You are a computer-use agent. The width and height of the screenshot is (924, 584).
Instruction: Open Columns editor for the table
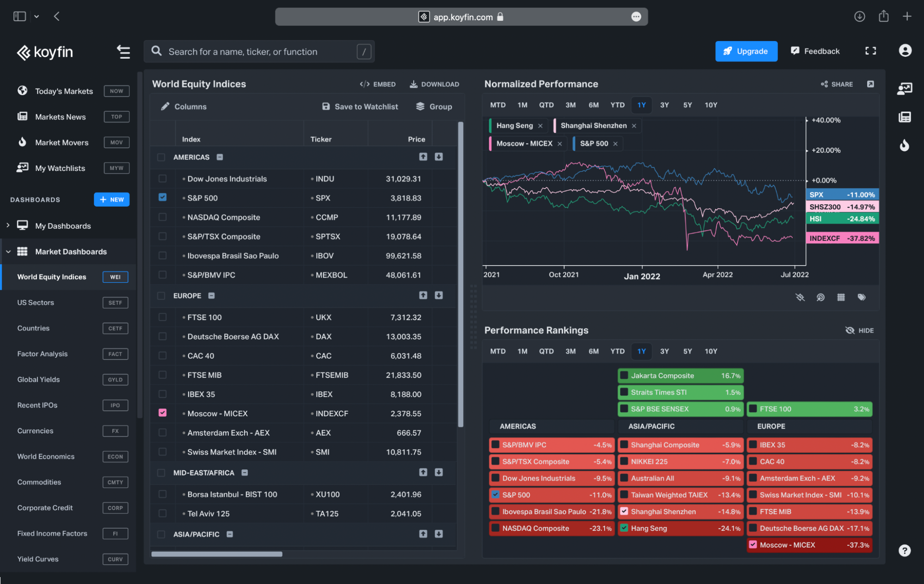pyautogui.click(x=183, y=106)
